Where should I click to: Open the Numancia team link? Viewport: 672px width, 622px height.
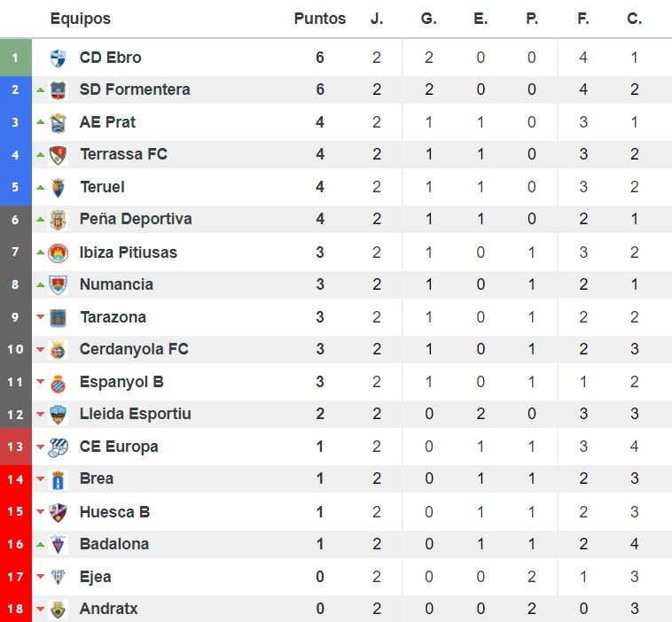click(x=116, y=284)
